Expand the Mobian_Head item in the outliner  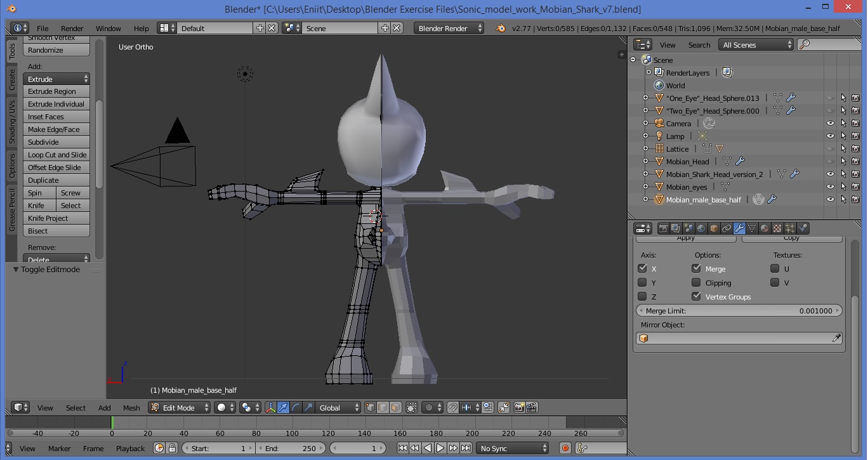tap(646, 161)
